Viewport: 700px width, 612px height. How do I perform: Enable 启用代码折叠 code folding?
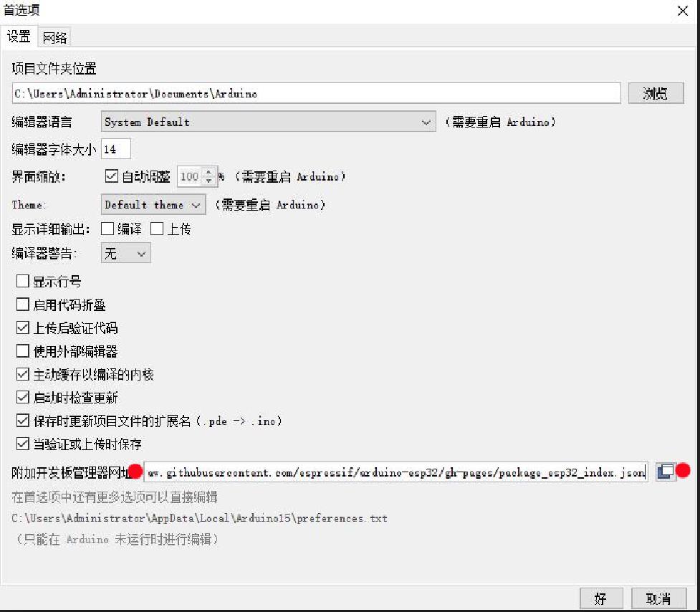23,305
